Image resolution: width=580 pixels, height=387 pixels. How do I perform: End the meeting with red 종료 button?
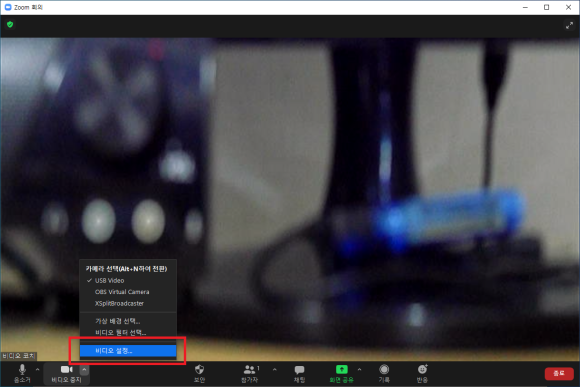(x=559, y=373)
